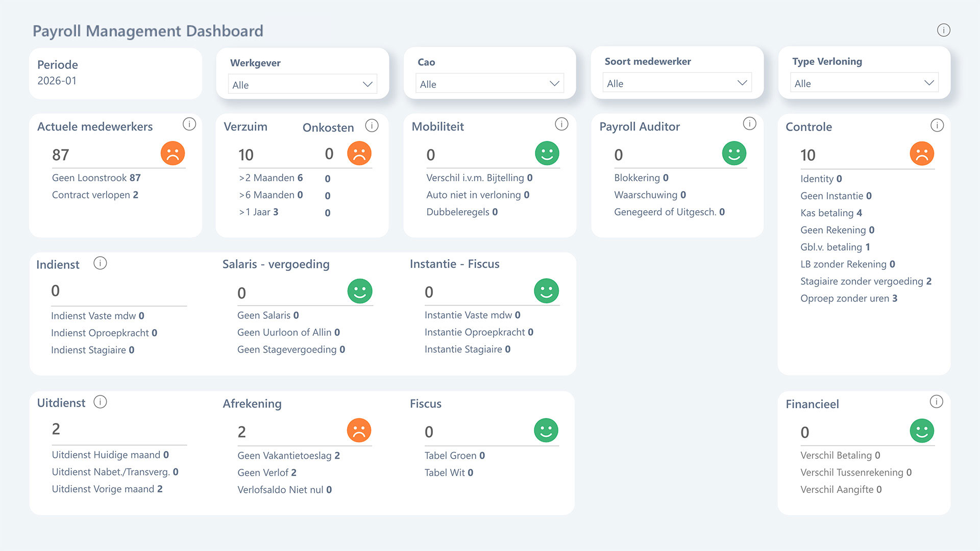Click the Controle card info icon
The height and width of the screenshot is (551, 980).
937,126
